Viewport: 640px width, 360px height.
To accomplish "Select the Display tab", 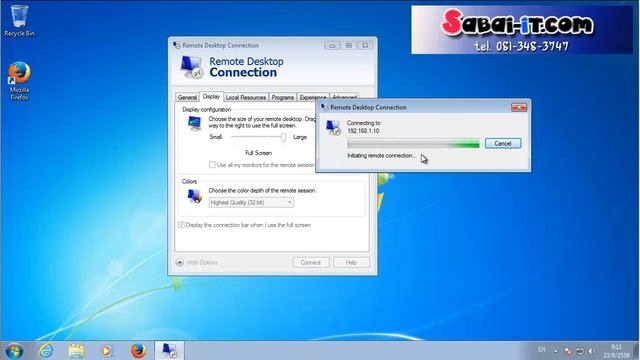I will click(x=211, y=97).
